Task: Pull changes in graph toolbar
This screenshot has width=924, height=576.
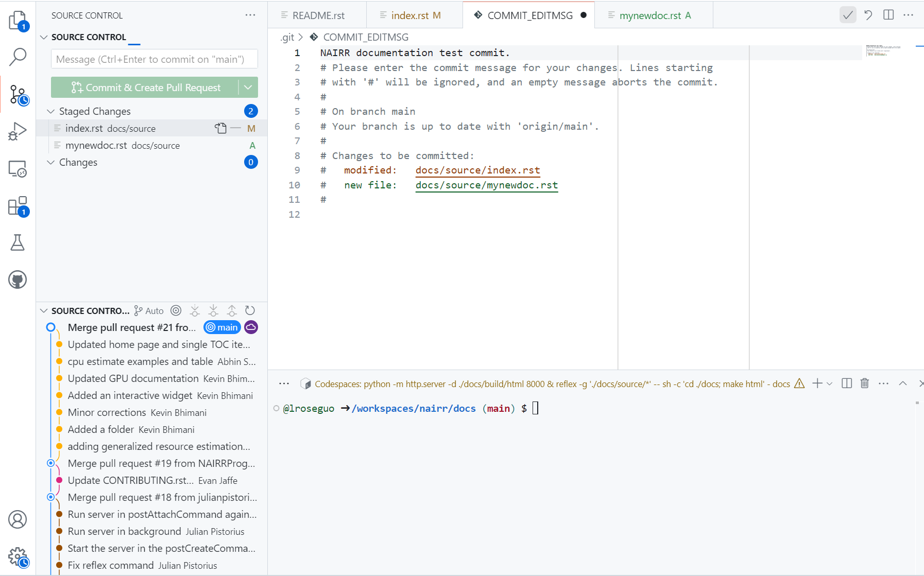Action: pyautogui.click(x=213, y=310)
